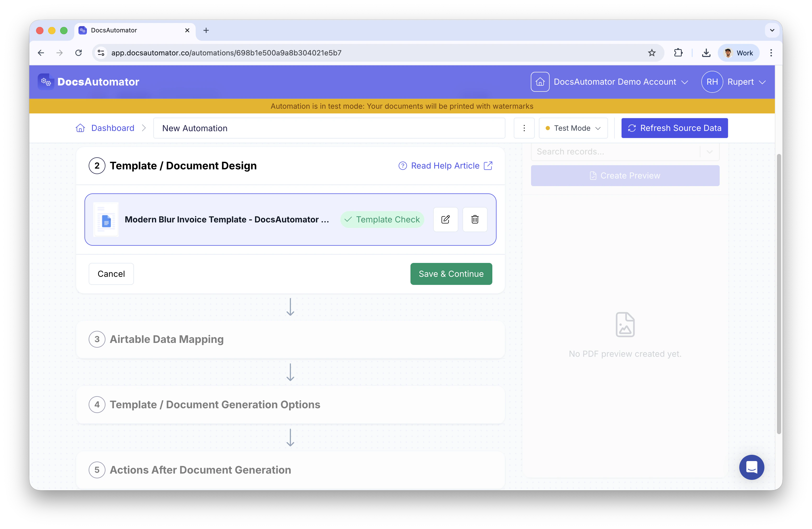Delete the Modern Blur Invoice template
Viewport: 812px width, 529px height.
coord(475,220)
